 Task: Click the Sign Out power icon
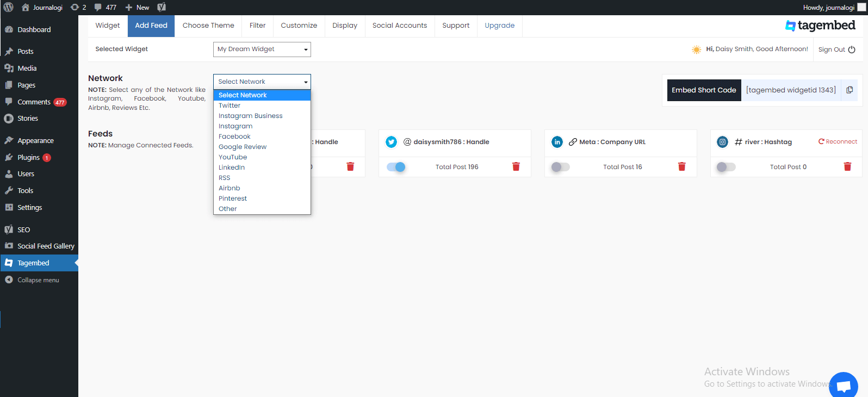[852, 49]
